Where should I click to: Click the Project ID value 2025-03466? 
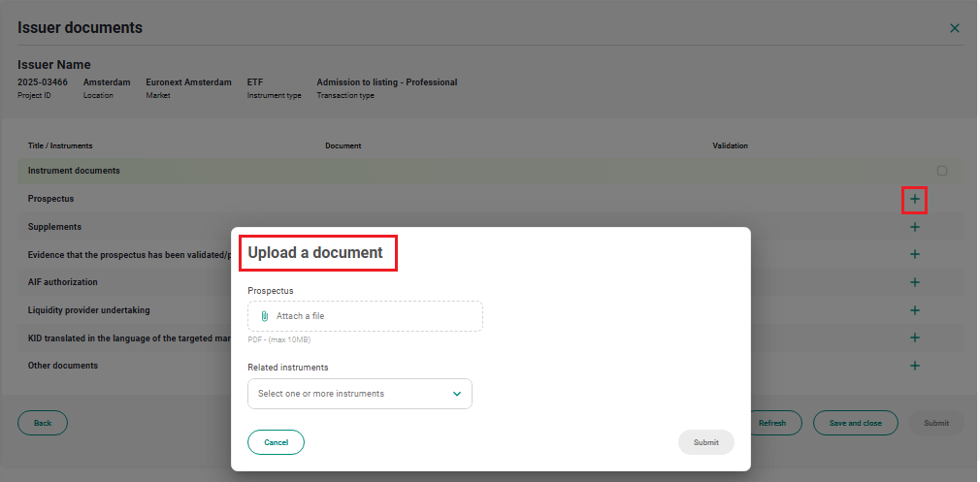pyautogui.click(x=43, y=82)
